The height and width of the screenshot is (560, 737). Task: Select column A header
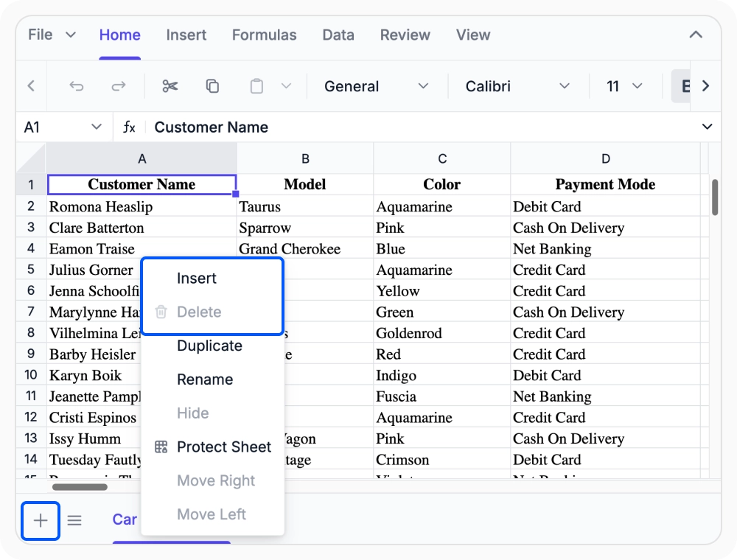point(142,159)
